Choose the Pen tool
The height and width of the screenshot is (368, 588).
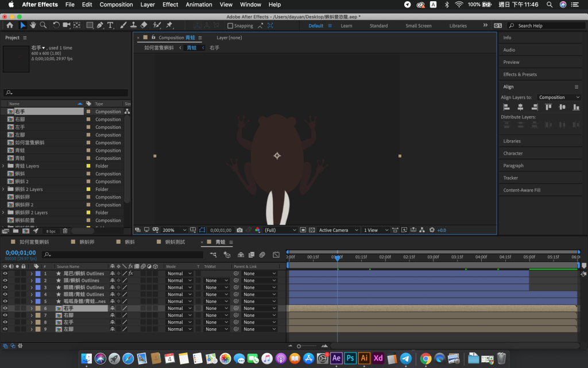click(100, 25)
